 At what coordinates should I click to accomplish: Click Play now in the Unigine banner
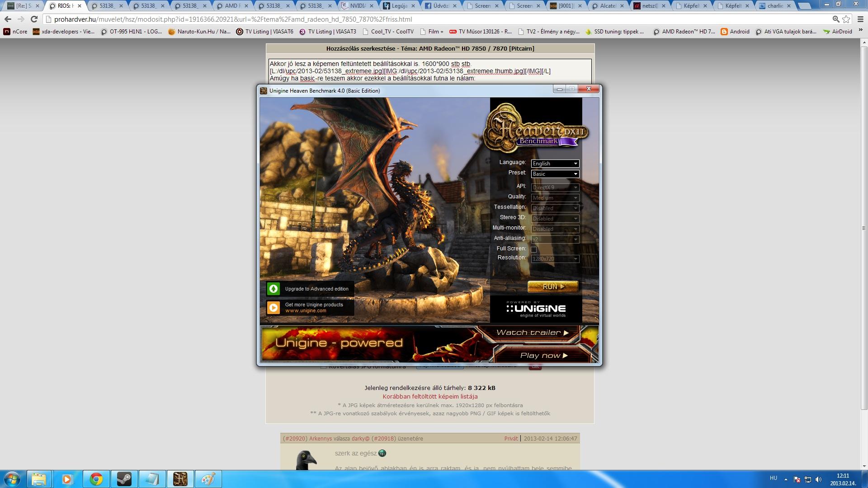coord(543,356)
